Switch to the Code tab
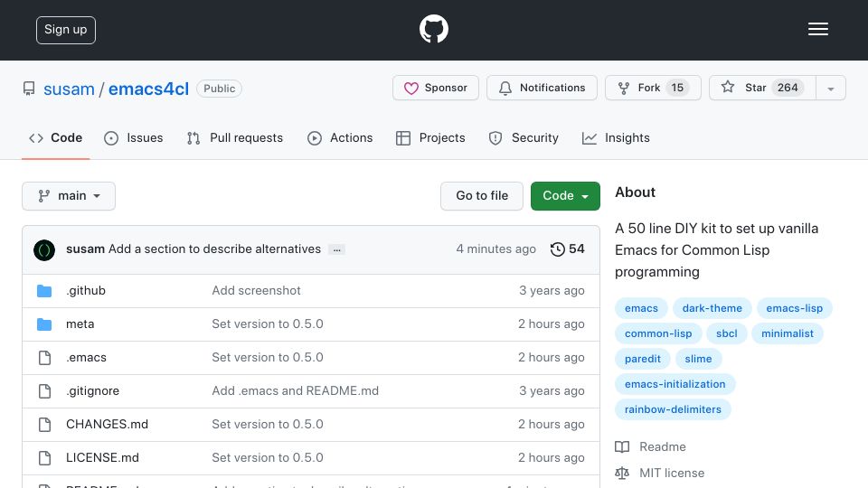 (55, 137)
